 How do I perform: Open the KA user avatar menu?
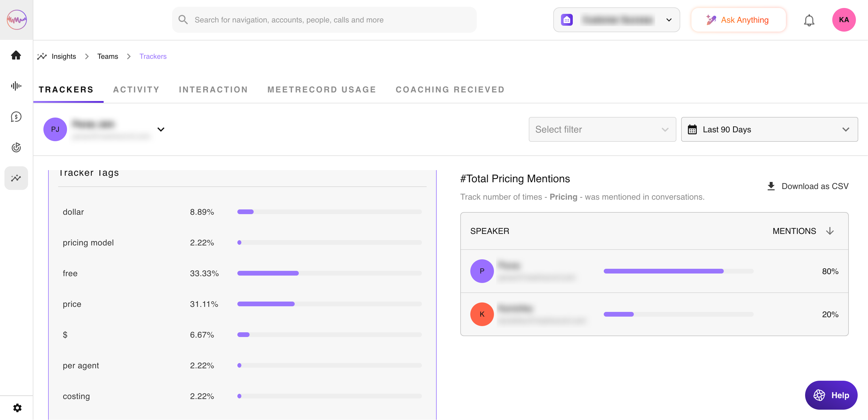[843, 20]
